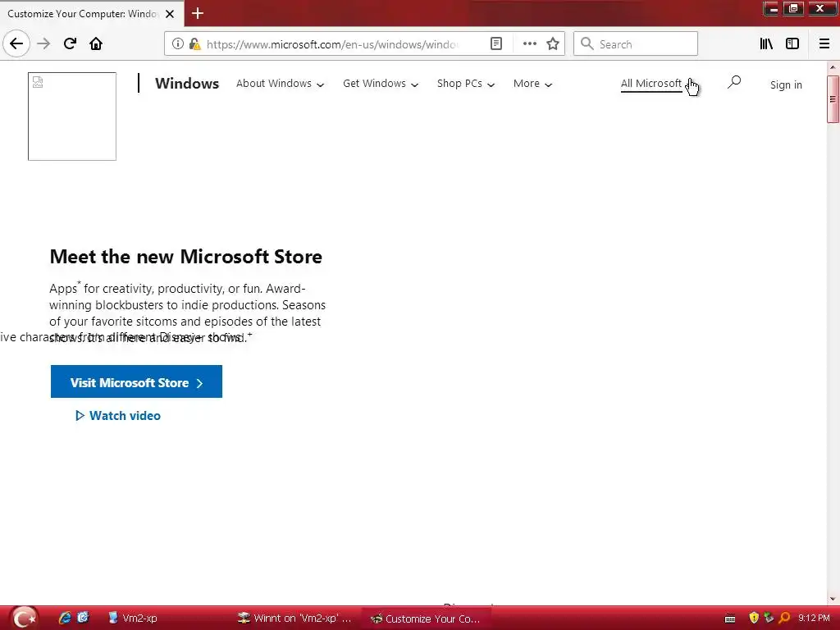The height and width of the screenshot is (630, 840).
Task: Click the vertical scrollbar thumb
Action: (x=833, y=99)
